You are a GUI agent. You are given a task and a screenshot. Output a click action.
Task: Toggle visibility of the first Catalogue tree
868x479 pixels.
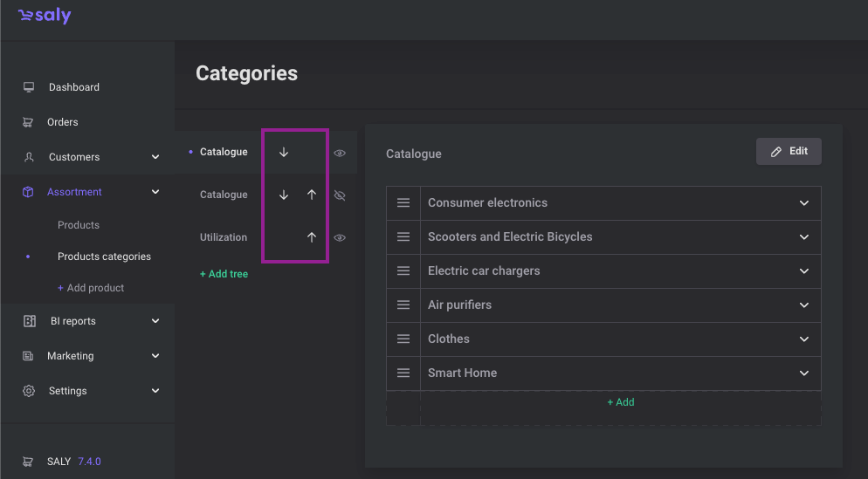click(340, 154)
